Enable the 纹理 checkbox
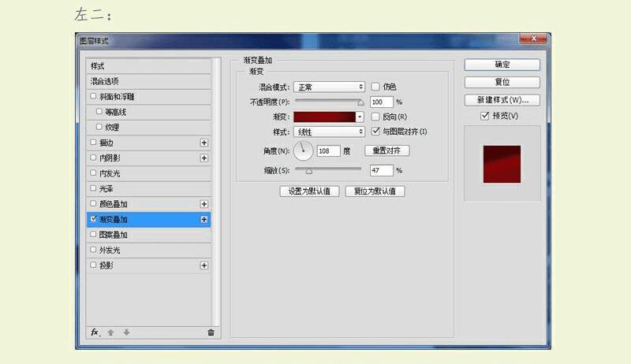The width and height of the screenshot is (631, 364). pos(99,127)
